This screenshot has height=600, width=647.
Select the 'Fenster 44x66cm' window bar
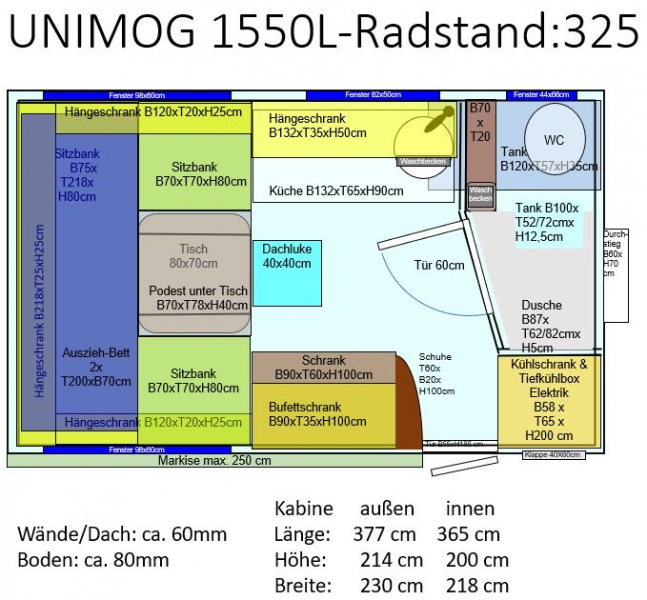[541, 95]
